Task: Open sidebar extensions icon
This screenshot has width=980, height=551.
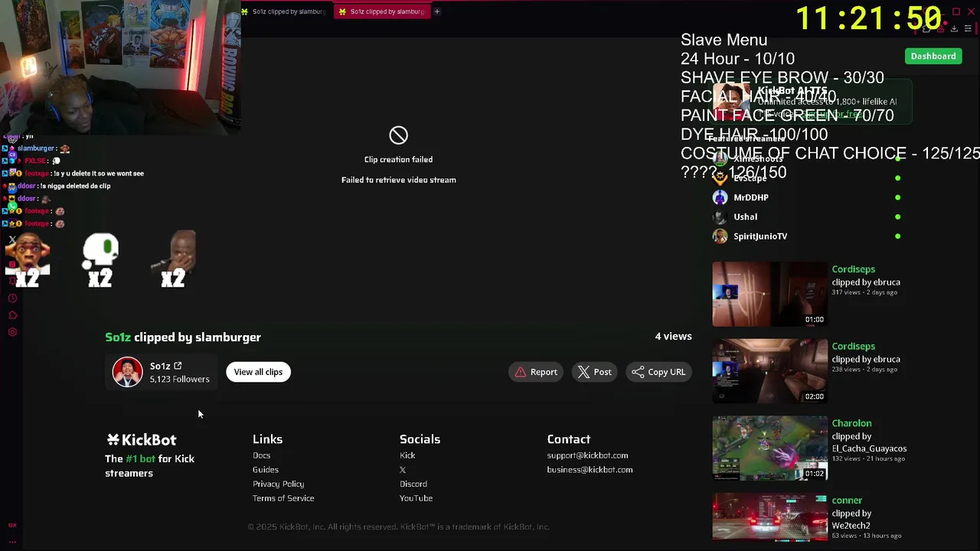Action: 12,315
